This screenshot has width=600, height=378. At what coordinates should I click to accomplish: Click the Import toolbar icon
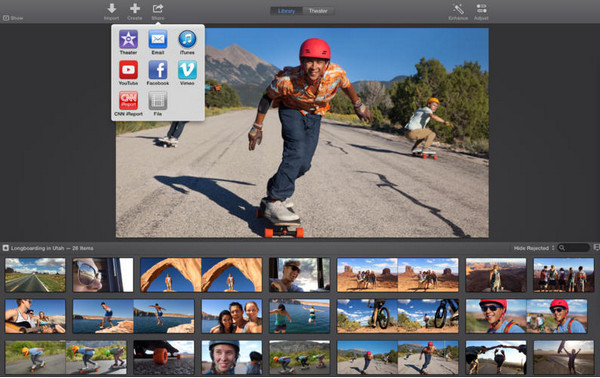point(111,8)
